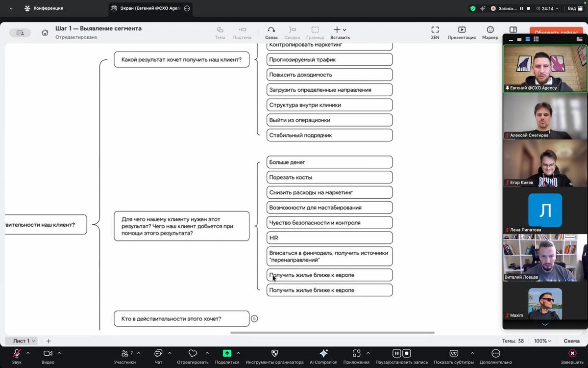The height and width of the screenshot is (368, 588).
Task: Stop the recording in bottom toolbar
Action: pyautogui.click(x=407, y=353)
